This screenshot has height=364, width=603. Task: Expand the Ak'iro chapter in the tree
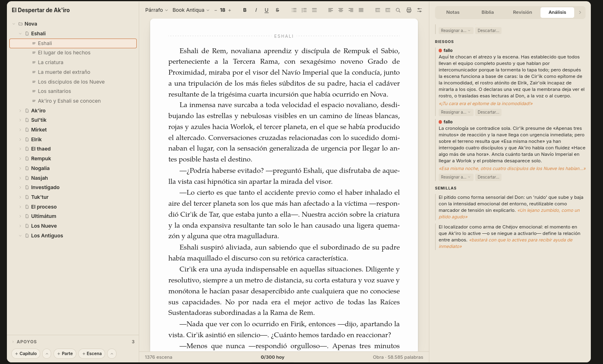[20, 111]
